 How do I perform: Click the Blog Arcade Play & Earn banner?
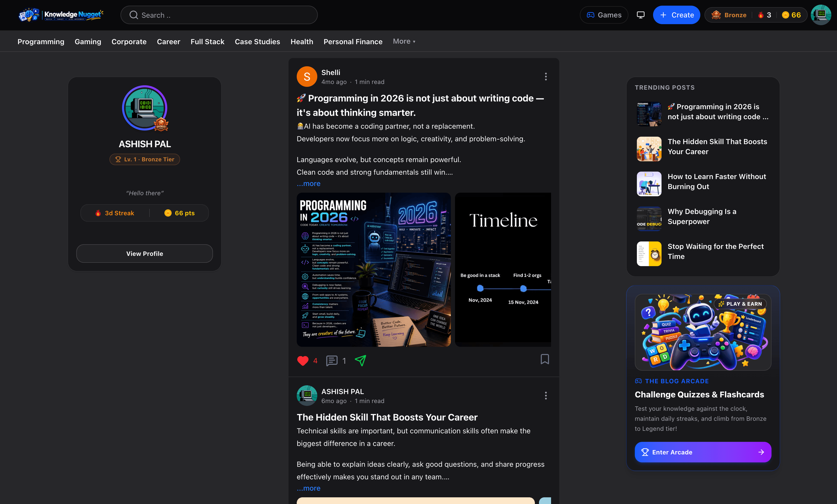click(703, 332)
